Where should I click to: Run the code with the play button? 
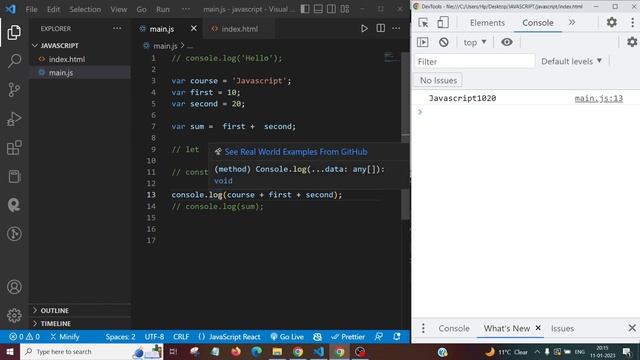tap(364, 29)
